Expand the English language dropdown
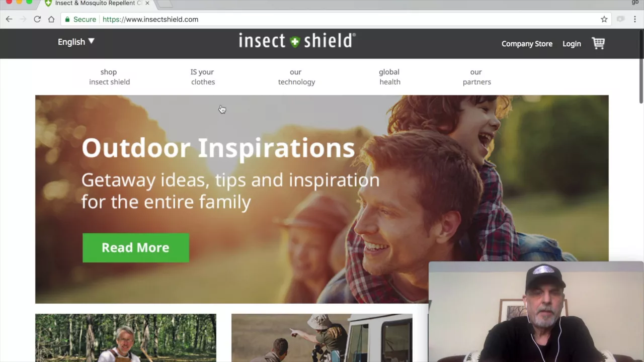Viewport: 644px width, 362px height. click(x=76, y=42)
